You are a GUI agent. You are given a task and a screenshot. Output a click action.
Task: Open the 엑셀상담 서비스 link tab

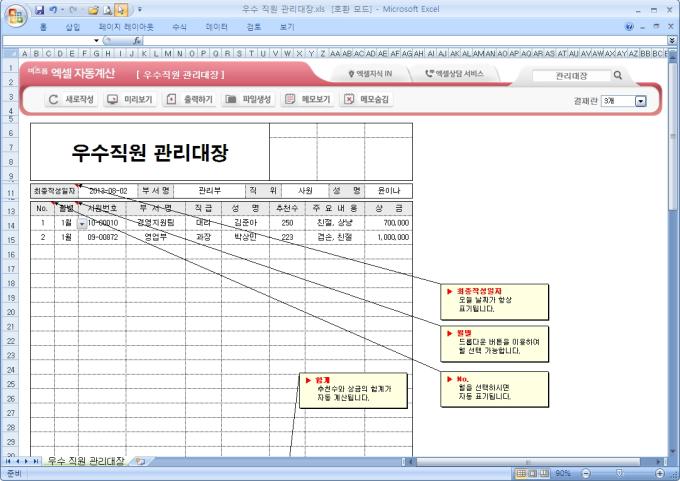[454, 74]
